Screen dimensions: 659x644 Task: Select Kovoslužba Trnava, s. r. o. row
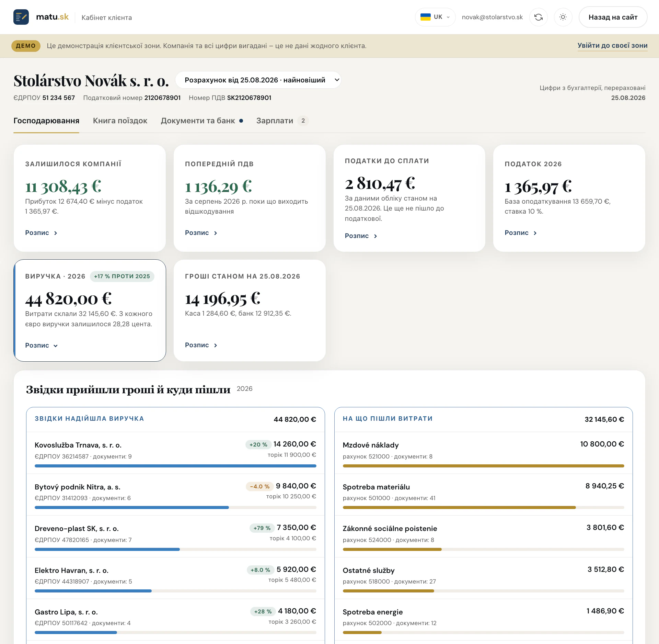(175, 453)
